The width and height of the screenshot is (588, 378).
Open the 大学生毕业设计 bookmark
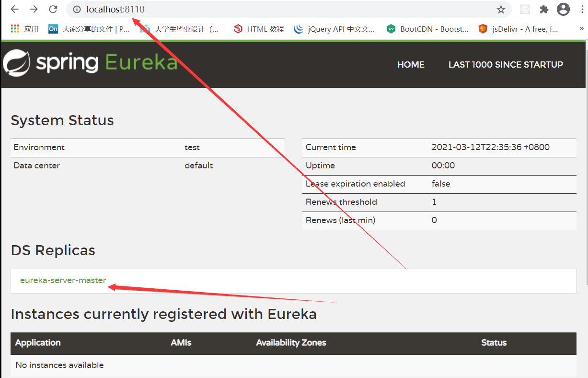[x=179, y=29]
